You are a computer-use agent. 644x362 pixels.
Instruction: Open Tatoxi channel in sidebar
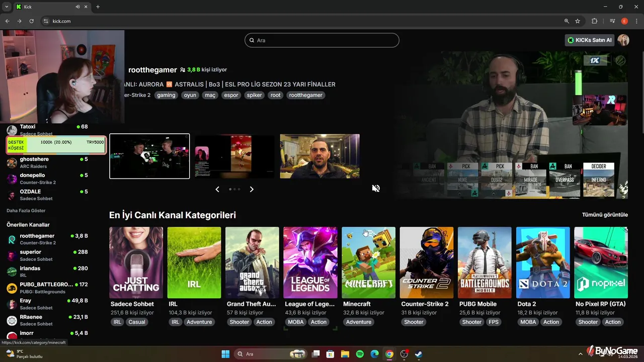click(48, 130)
